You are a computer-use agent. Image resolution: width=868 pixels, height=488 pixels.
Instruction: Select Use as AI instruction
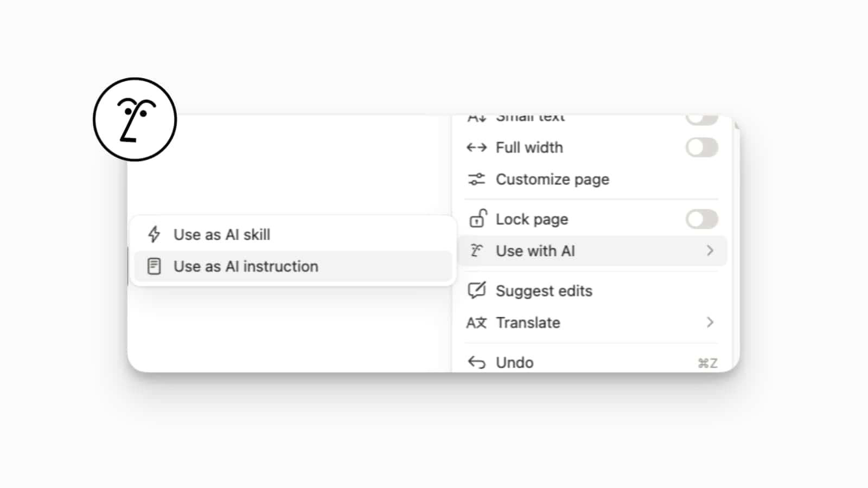(x=246, y=266)
